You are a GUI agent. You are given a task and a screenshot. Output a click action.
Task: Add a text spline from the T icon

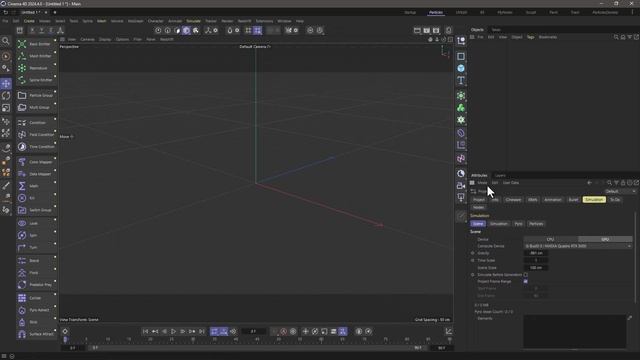point(461,80)
